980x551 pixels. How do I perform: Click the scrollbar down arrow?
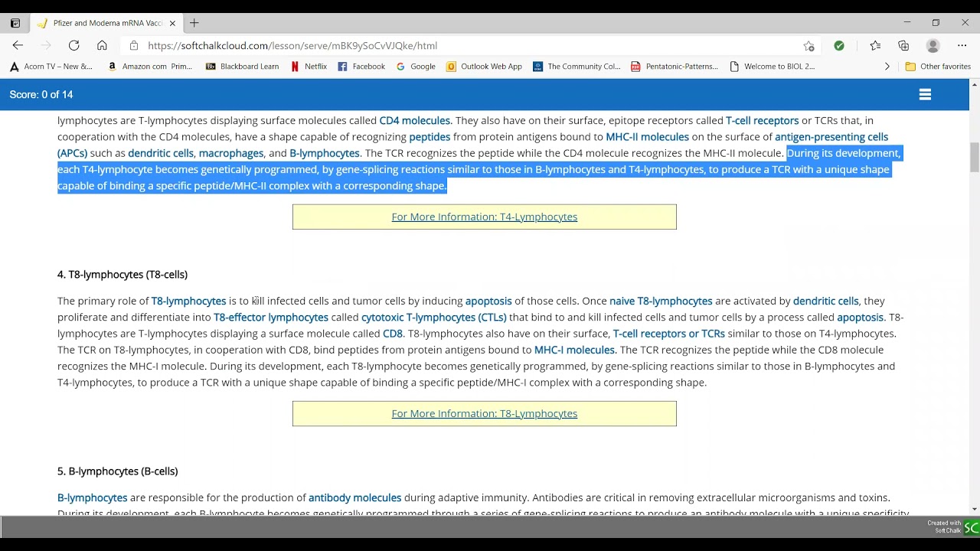975,509
